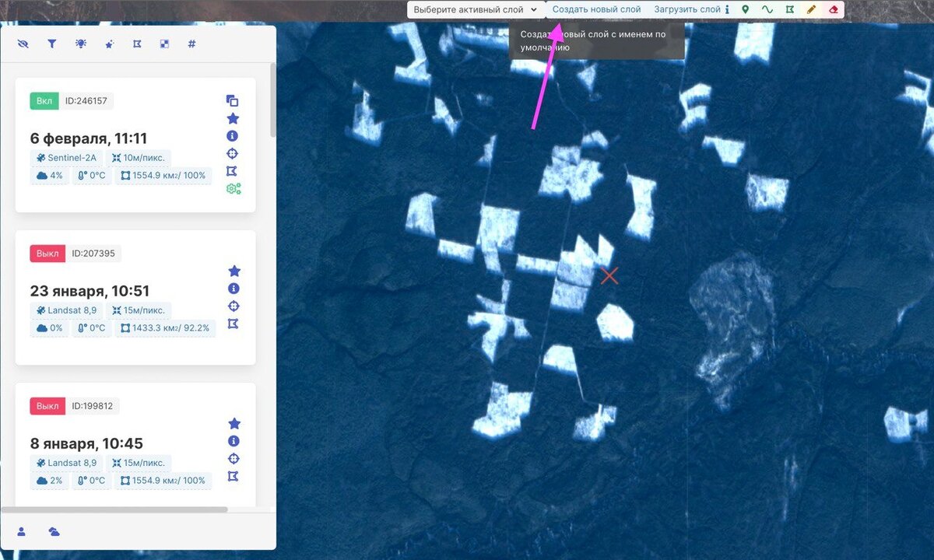The width and height of the screenshot is (934, 560).
Task: Click Загрузить слой
Action: tap(687, 9)
